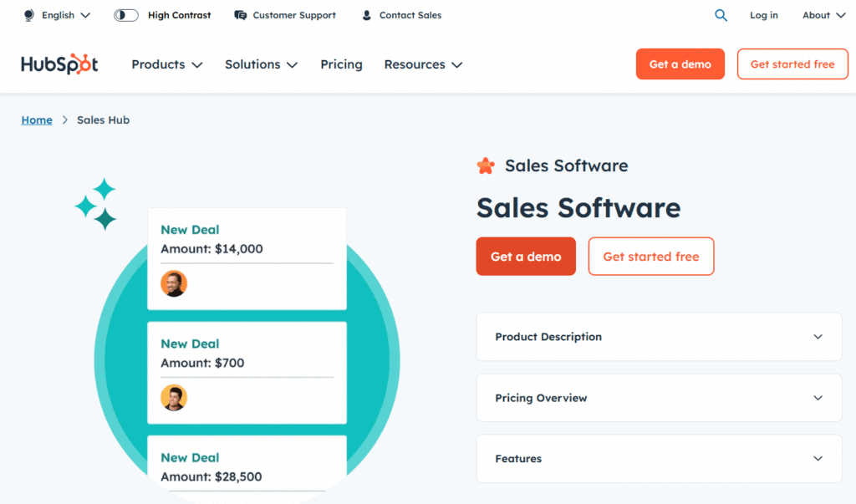Click Get a demo in the header
The height and width of the screenshot is (504, 856).
[x=680, y=64]
